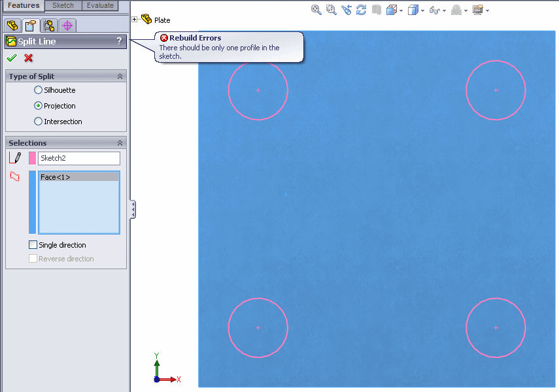This screenshot has width=559, height=392.
Task: Open the Display Style dropdown arrow
Action: coord(423,10)
